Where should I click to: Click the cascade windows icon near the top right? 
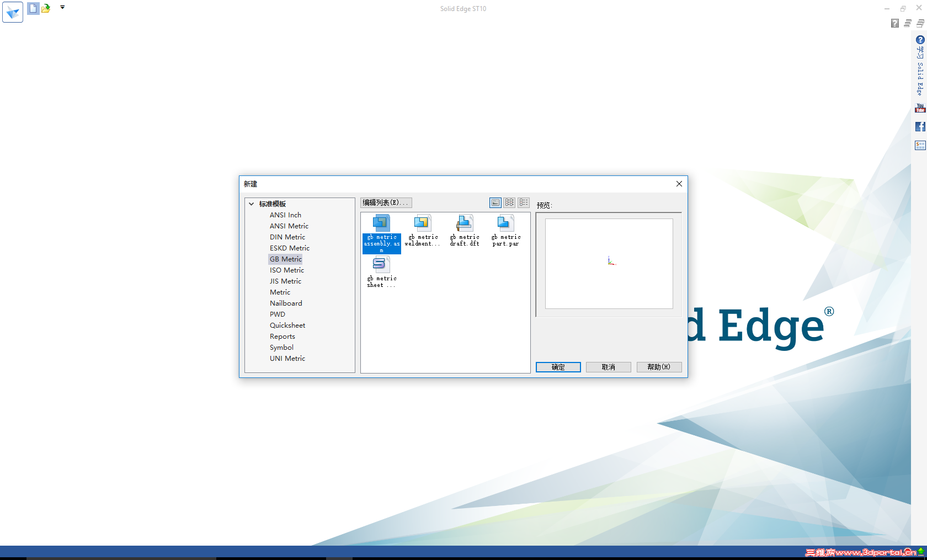point(908,23)
